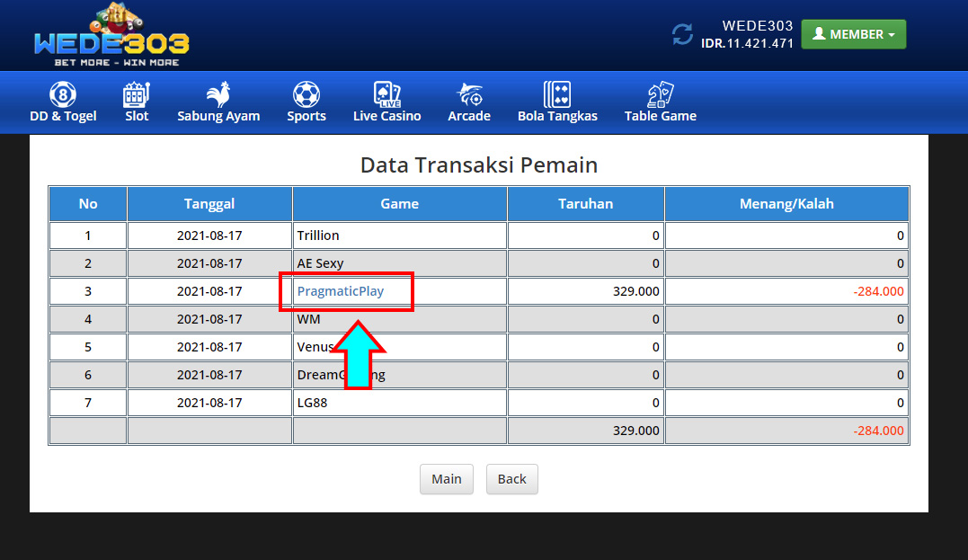Click the Game column header

pos(399,203)
